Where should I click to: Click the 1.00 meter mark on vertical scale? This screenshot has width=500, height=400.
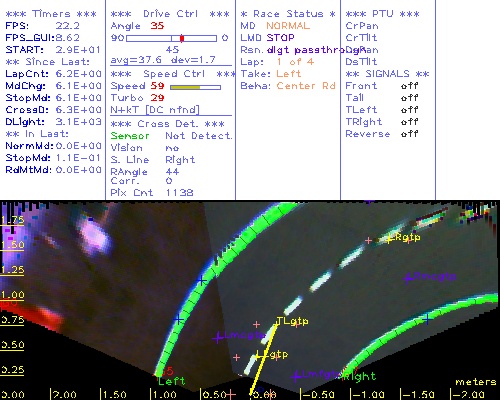(x=12, y=295)
